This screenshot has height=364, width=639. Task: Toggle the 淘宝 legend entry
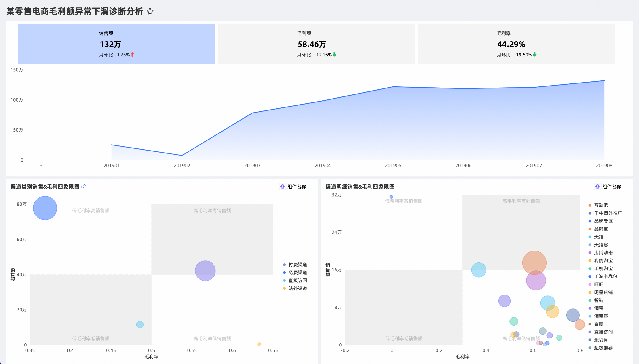pos(596,308)
